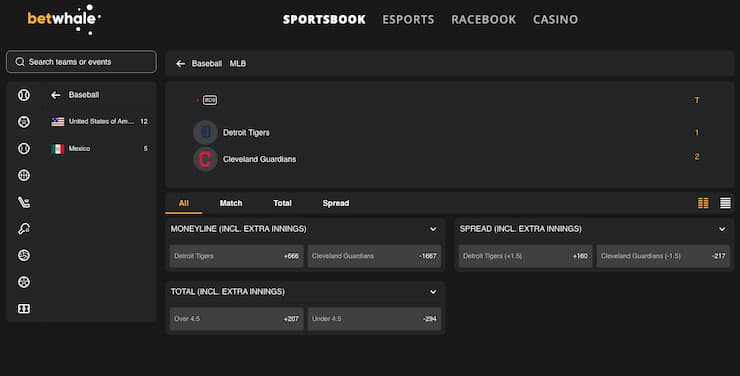Open the last sidebar sport icon
Image resolution: width=740 pixels, height=376 pixels.
[x=24, y=309]
